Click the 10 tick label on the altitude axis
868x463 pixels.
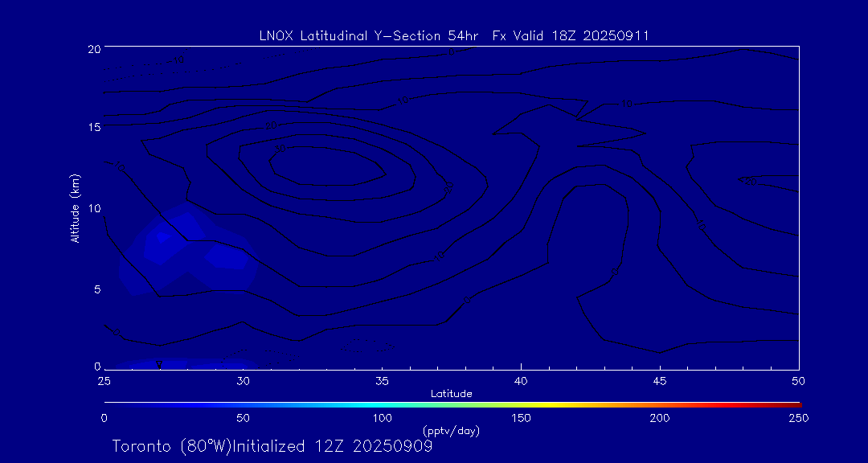pyautogui.click(x=93, y=208)
